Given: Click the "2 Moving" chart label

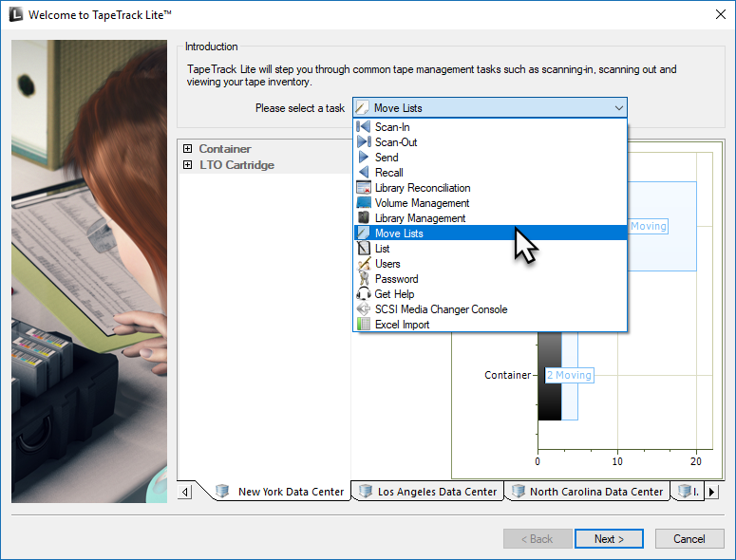Looking at the screenshot, I should coord(569,375).
